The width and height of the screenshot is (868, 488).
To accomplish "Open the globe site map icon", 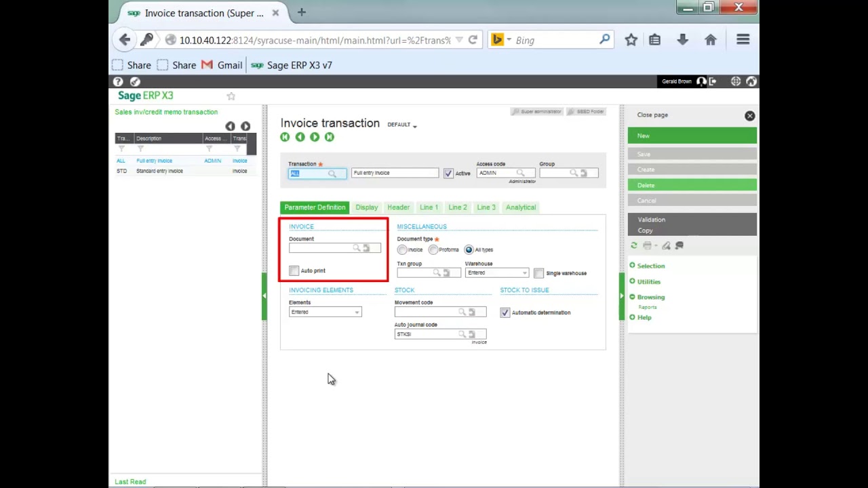I will coord(736,81).
